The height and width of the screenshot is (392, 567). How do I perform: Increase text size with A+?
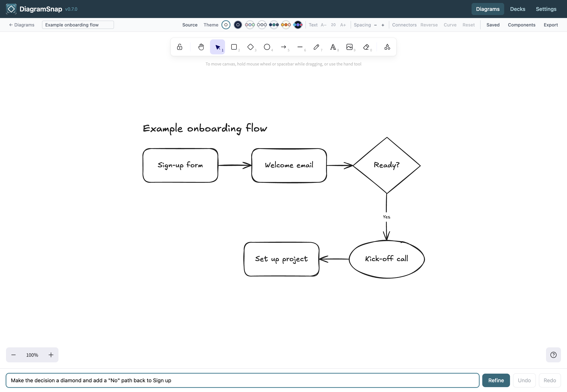(x=343, y=25)
